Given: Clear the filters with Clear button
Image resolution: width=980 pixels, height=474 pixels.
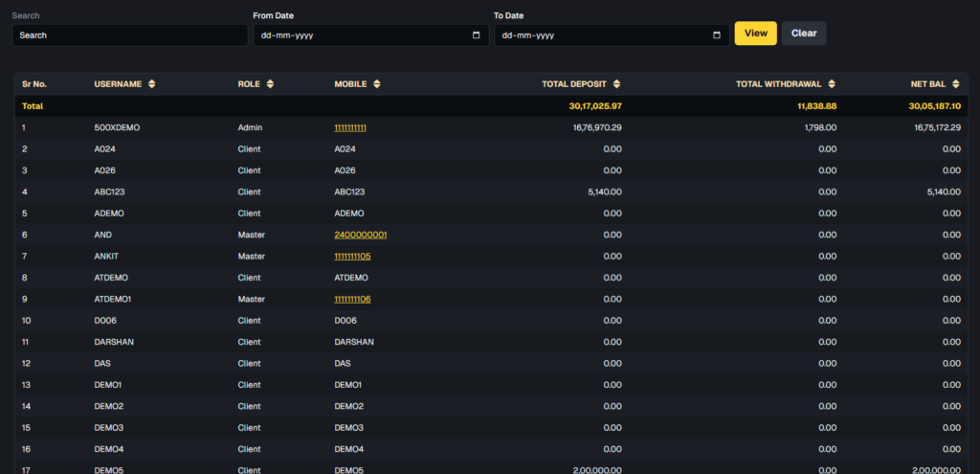Looking at the screenshot, I should pyautogui.click(x=803, y=34).
